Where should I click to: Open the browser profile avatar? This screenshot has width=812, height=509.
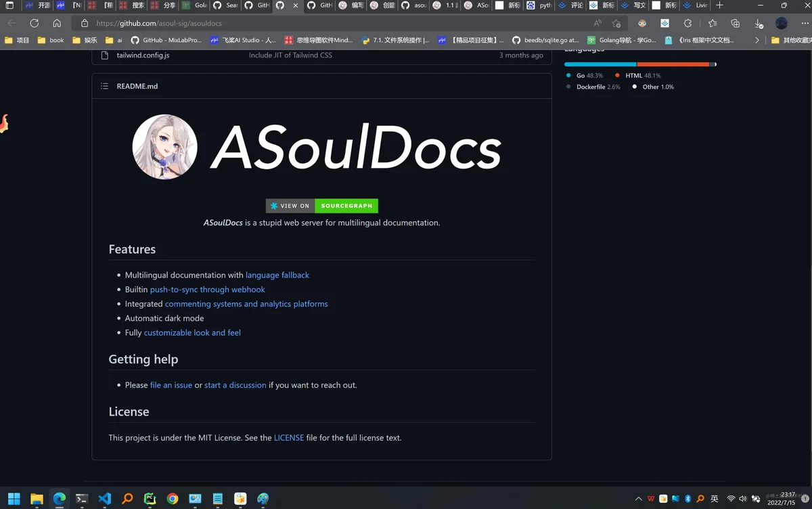click(782, 23)
